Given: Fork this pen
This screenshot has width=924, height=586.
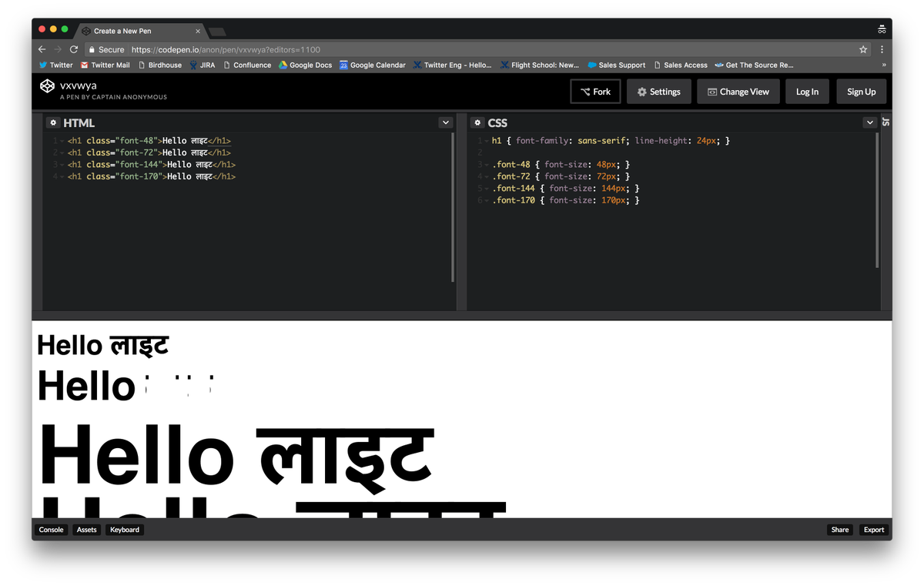Looking at the screenshot, I should tap(595, 92).
